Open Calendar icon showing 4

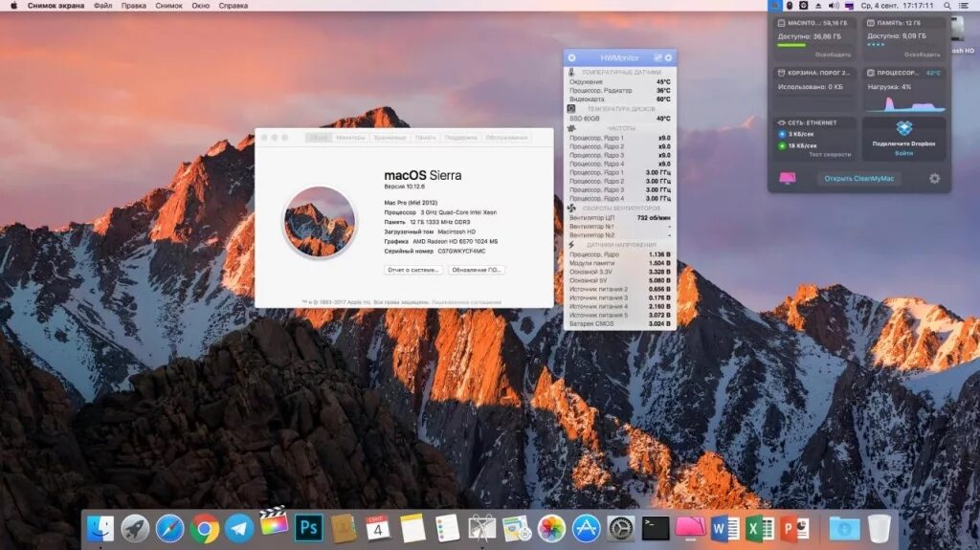click(377, 529)
